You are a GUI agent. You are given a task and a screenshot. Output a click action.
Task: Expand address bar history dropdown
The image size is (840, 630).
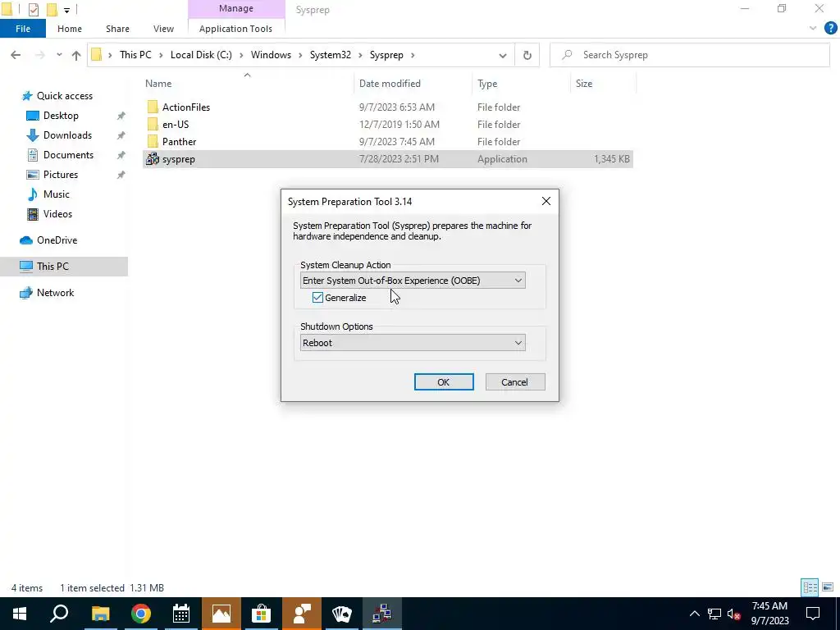click(503, 55)
